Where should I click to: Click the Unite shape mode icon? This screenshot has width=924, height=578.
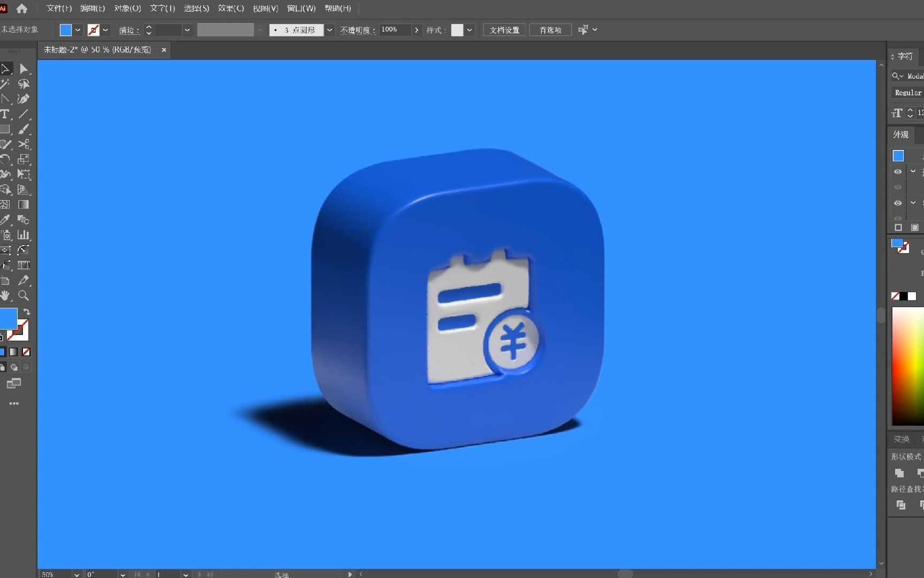899,473
